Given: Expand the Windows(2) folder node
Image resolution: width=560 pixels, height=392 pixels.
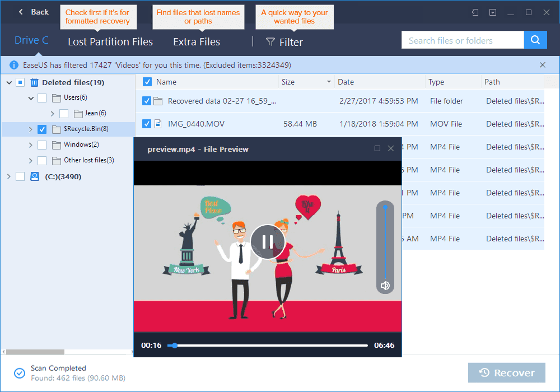Looking at the screenshot, I should 31,145.
